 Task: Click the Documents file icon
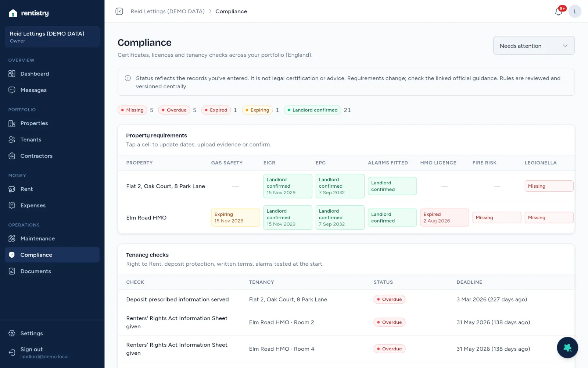pyautogui.click(x=12, y=271)
